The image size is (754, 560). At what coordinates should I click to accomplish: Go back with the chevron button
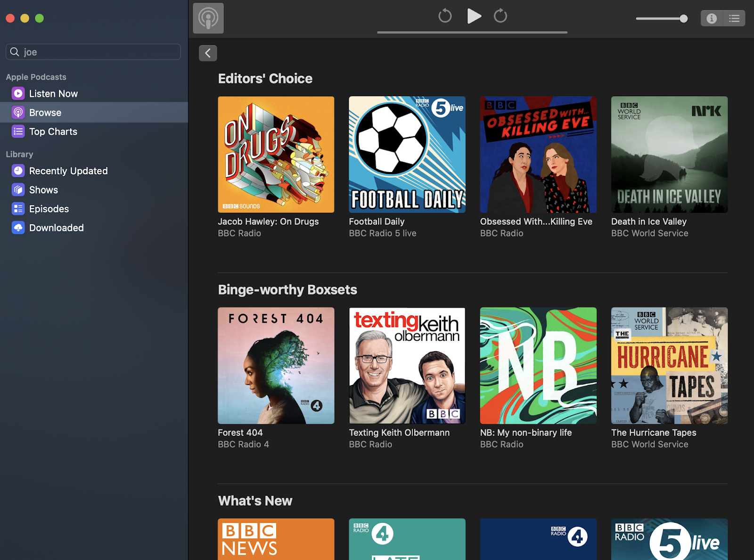coord(208,53)
